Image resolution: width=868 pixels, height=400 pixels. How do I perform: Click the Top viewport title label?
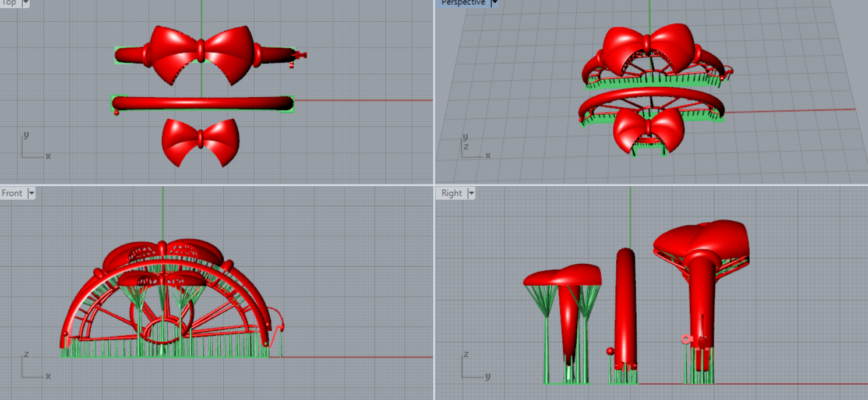tap(9, 3)
